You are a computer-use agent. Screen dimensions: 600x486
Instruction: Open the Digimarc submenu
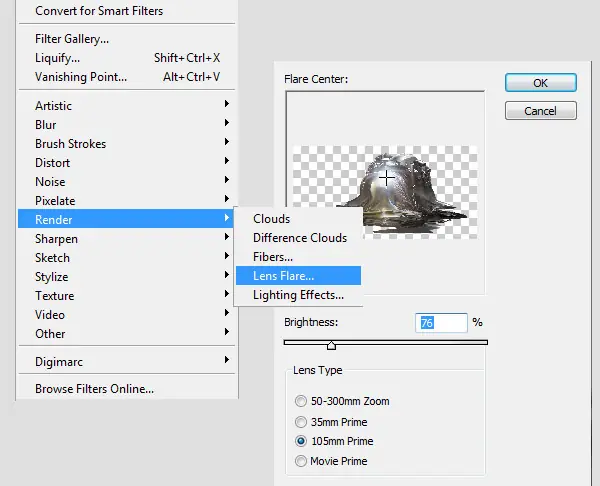click(126, 362)
